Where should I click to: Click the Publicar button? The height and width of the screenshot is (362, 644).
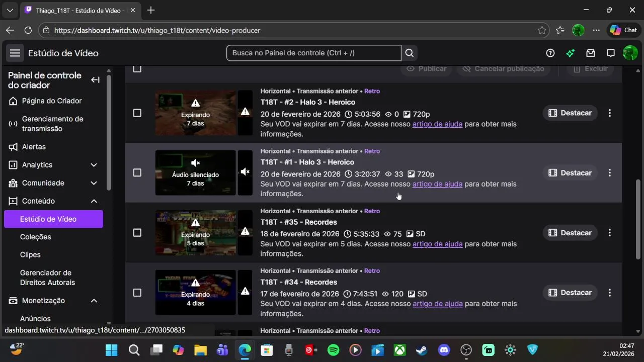tap(427, 69)
